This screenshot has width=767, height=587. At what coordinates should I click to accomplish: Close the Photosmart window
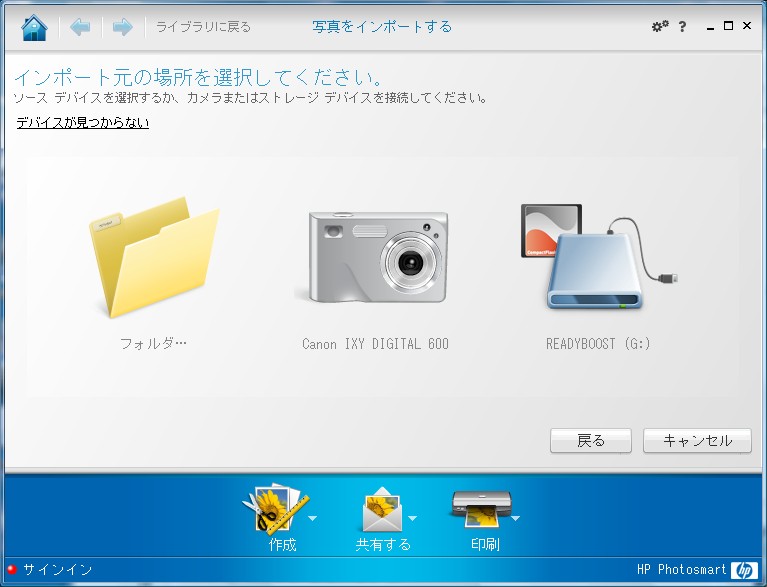pos(747,25)
